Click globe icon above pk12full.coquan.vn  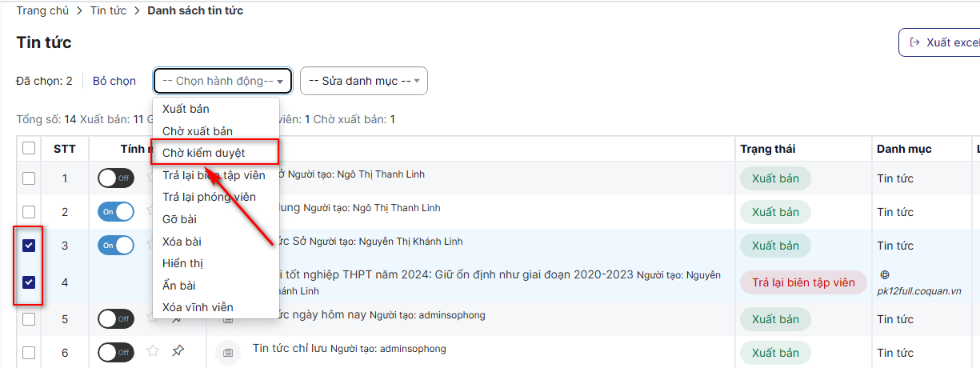(x=884, y=274)
